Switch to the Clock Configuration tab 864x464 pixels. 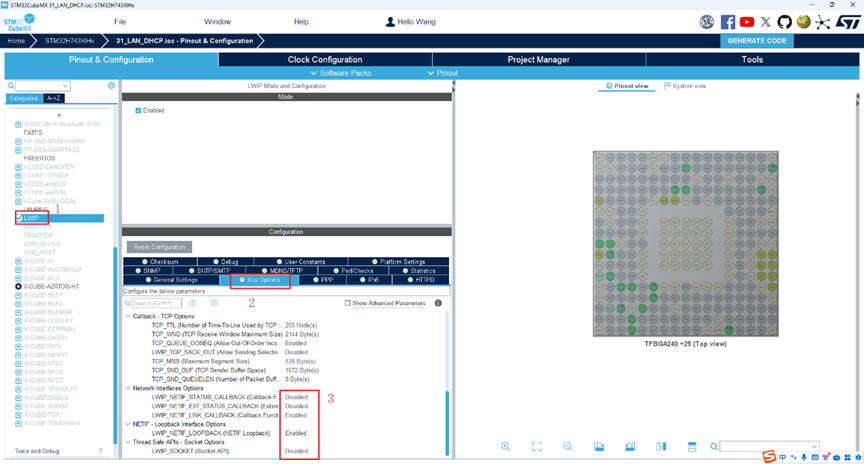tap(325, 60)
